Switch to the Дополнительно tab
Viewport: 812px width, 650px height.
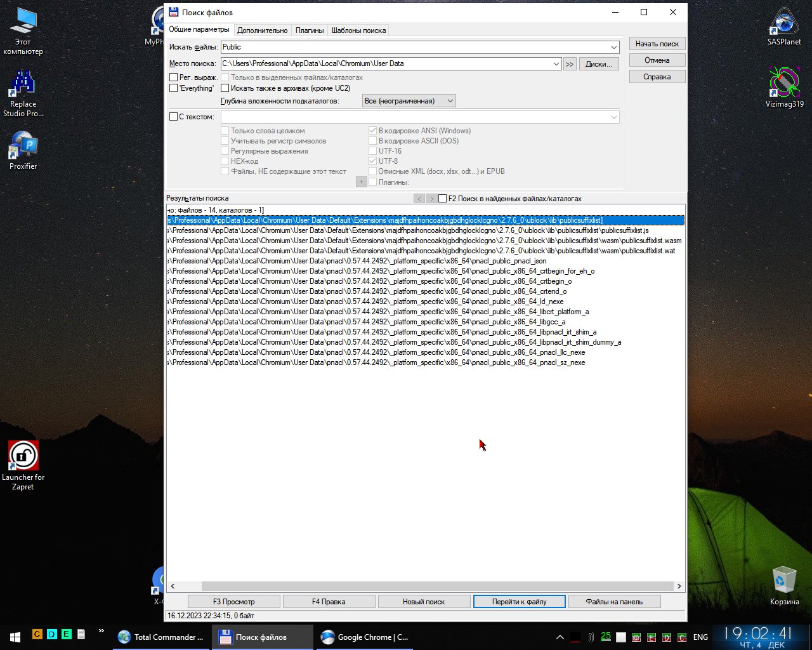pyautogui.click(x=262, y=30)
